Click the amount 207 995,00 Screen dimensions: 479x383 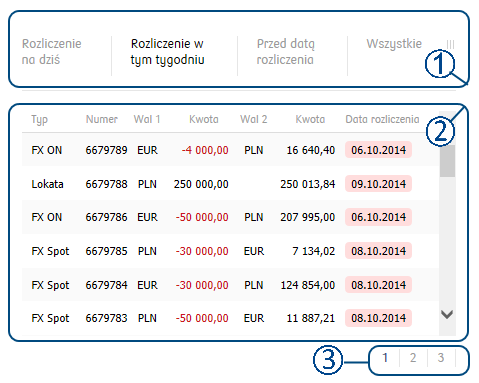[x=308, y=217]
